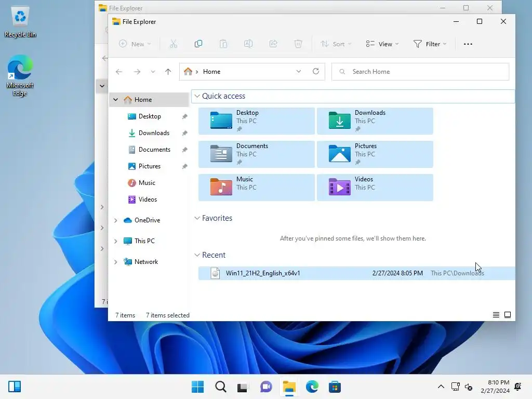Expand the OneDrive node in sidebar

coord(116,220)
